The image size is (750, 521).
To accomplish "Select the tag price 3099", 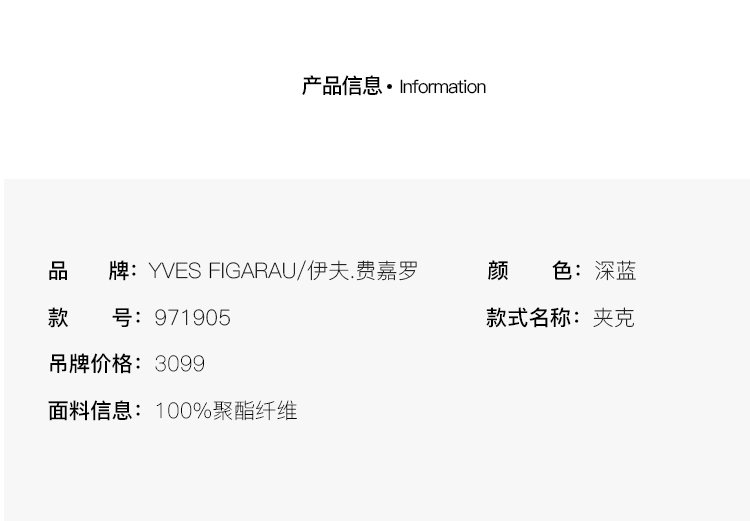I will coord(180,364).
